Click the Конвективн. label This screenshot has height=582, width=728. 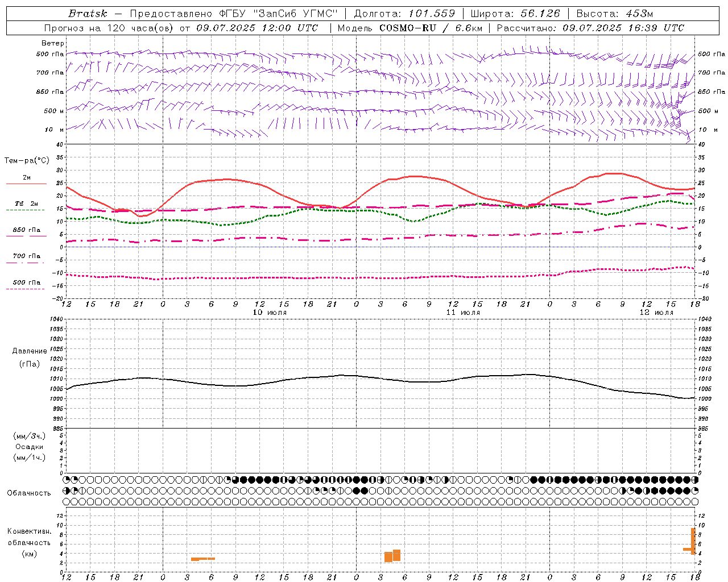click(30, 531)
